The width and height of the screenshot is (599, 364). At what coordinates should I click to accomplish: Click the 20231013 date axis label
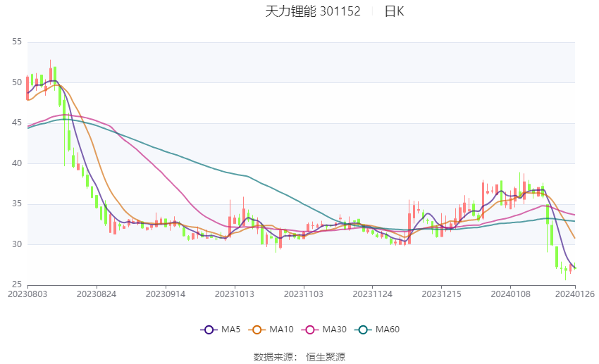(x=235, y=294)
